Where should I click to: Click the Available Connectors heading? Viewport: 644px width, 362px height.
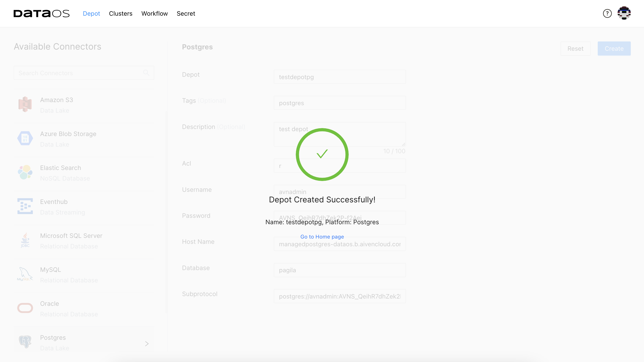pos(58,47)
